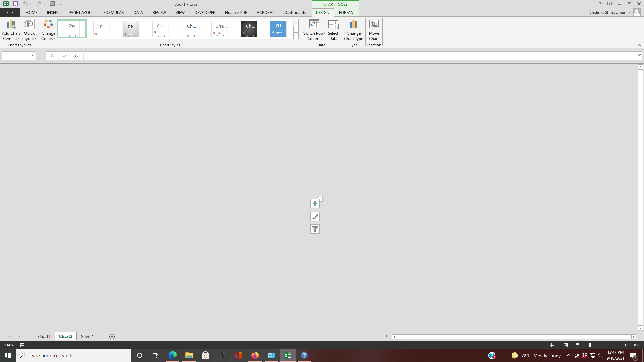Screen dimensions: 644x362
Task: Open Select Data dialog
Action: click(333, 30)
